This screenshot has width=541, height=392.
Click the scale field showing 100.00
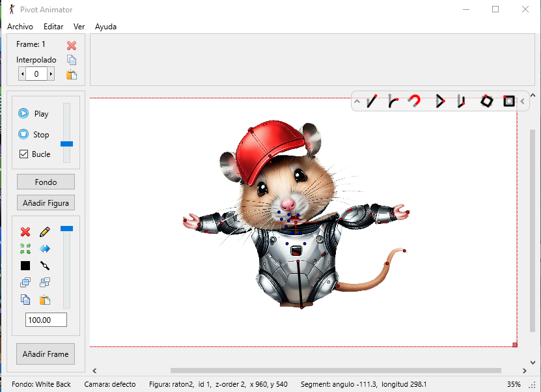46,320
